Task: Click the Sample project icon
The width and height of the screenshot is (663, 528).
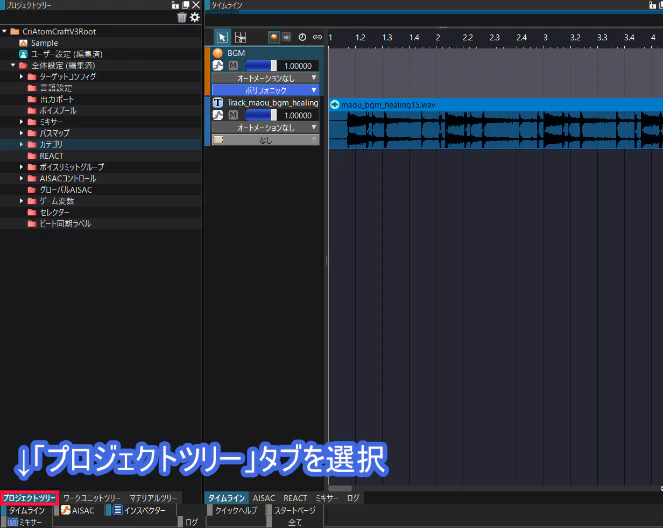Action: click(x=23, y=43)
